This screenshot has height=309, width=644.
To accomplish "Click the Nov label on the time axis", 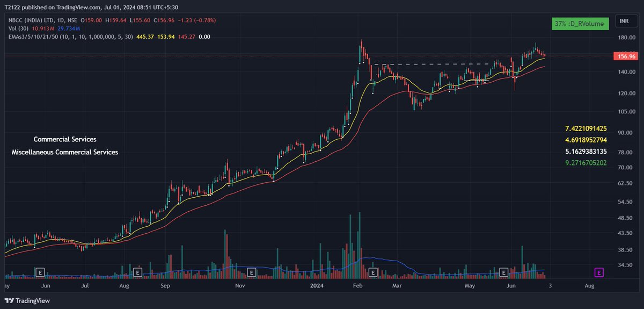I will 240,286.
